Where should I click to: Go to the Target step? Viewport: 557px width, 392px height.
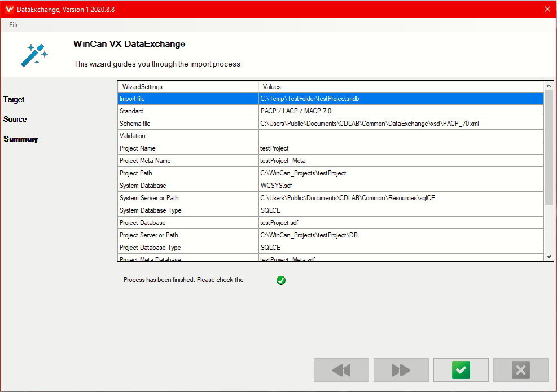(14, 99)
